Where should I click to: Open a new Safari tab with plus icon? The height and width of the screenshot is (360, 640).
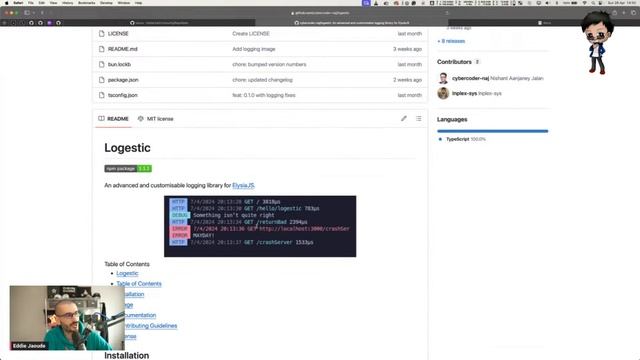624,13
